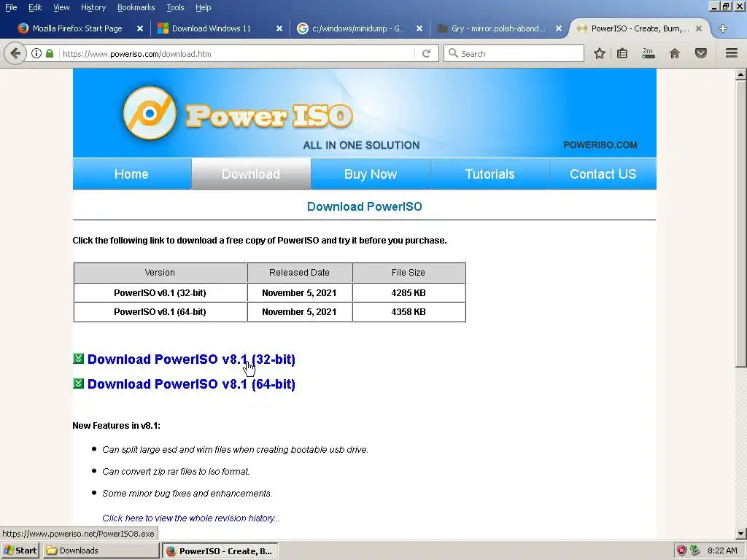This screenshot has width=747, height=560.
Task: Bookmark this page with star icon
Action: click(600, 53)
